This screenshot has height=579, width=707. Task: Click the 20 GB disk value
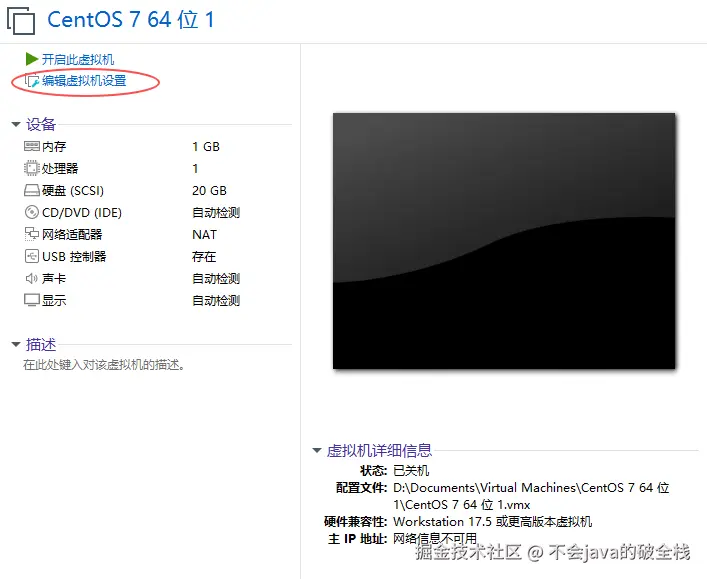(x=209, y=191)
